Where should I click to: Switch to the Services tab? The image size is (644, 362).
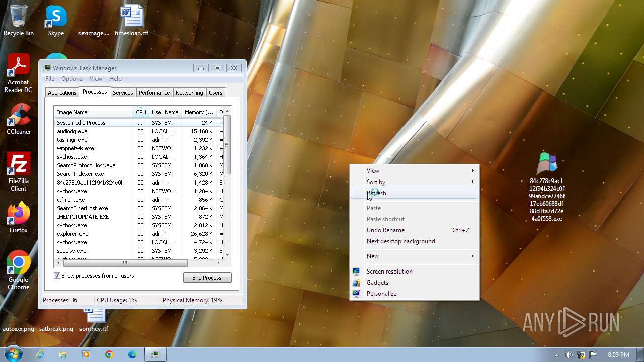(x=123, y=93)
